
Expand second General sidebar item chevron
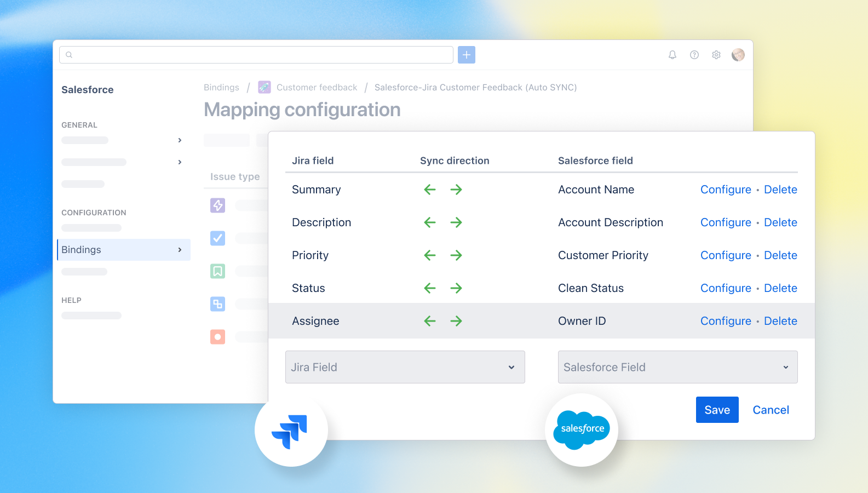180,162
